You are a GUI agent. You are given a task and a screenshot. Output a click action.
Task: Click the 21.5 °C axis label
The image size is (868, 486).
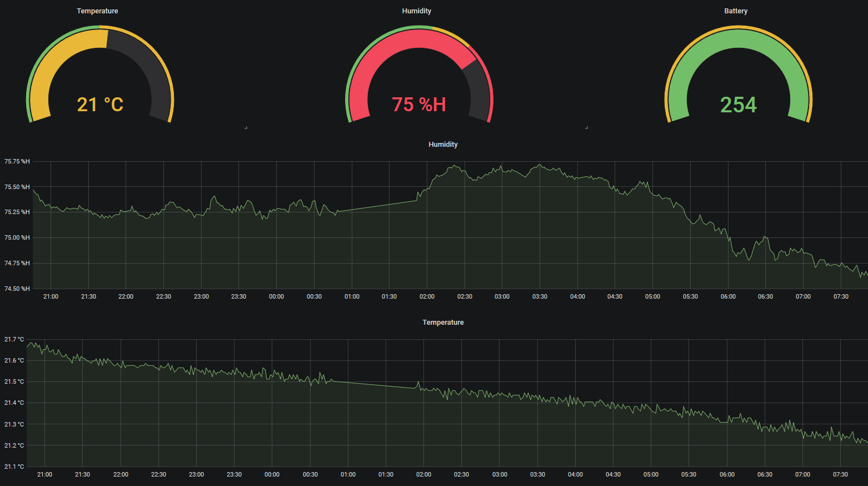coord(14,381)
